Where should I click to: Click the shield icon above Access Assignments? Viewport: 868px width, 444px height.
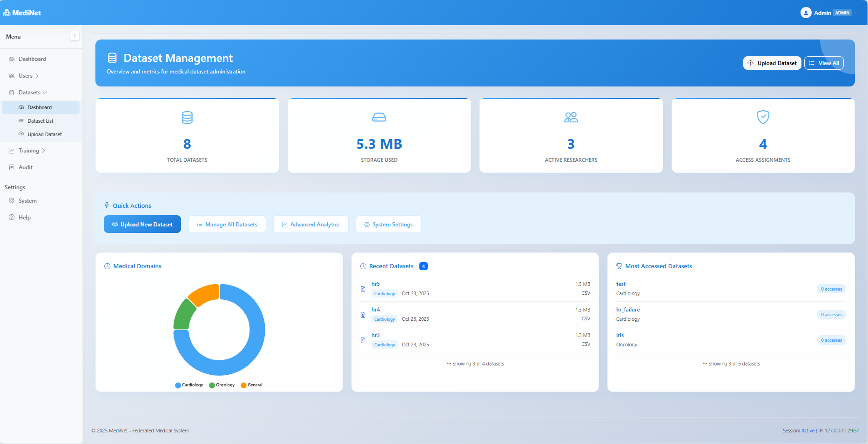point(763,118)
